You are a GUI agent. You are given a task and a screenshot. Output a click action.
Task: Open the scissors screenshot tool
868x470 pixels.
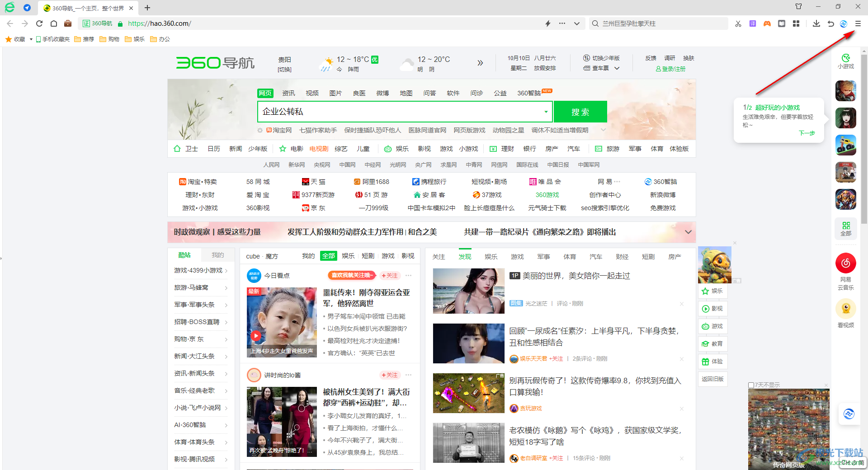[x=738, y=23]
